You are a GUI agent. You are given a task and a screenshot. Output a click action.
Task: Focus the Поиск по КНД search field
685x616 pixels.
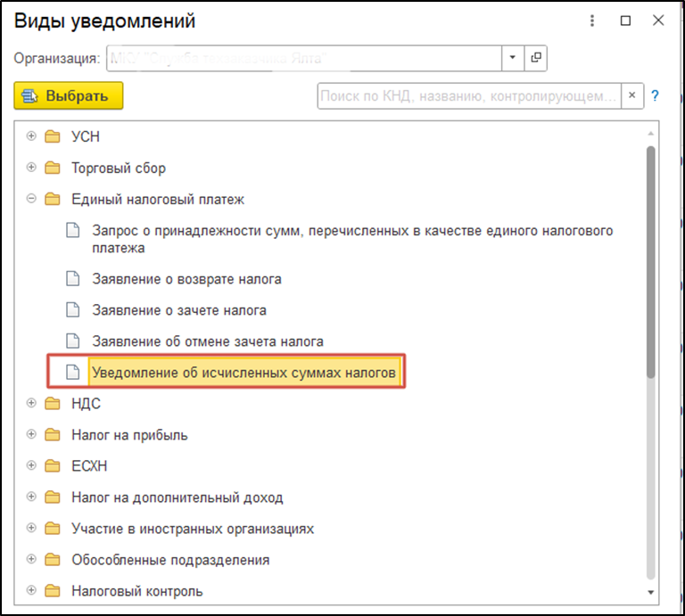[x=468, y=95]
